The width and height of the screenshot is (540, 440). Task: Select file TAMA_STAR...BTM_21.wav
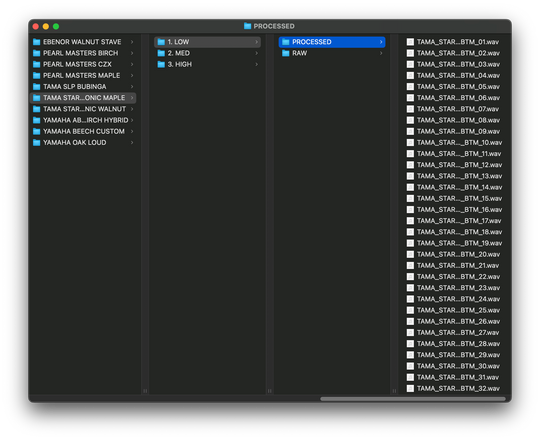pyautogui.click(x=458, y=265)
